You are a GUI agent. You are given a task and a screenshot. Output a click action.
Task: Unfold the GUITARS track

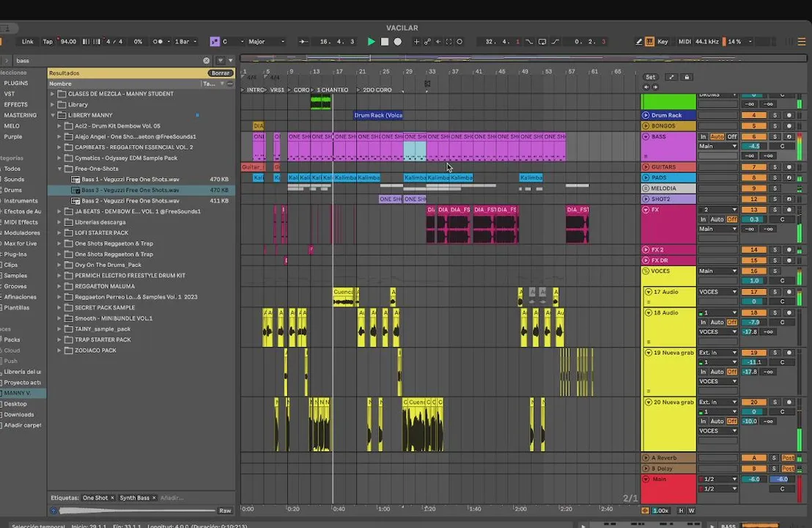point(646,167)
